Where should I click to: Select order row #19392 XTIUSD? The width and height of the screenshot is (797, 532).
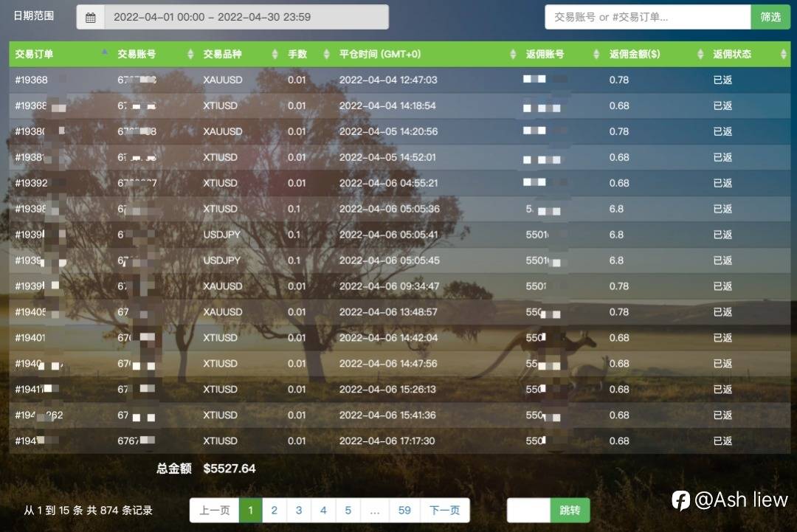(x=399, y=183)
